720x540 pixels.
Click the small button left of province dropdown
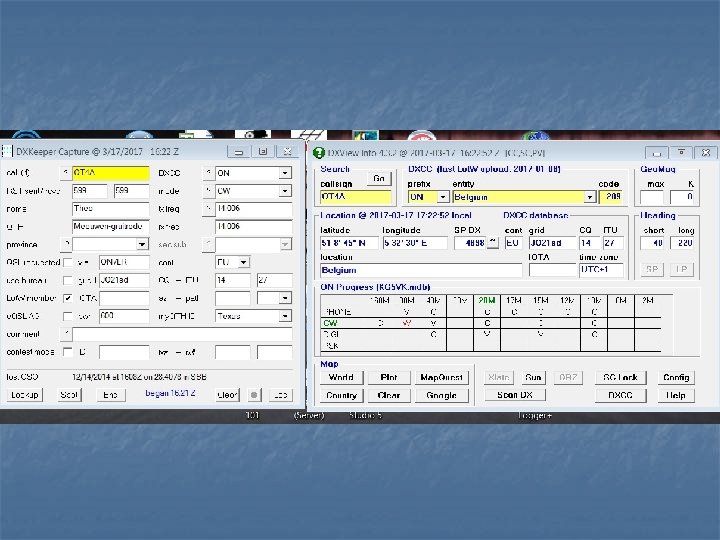click(x=66, y=244)
